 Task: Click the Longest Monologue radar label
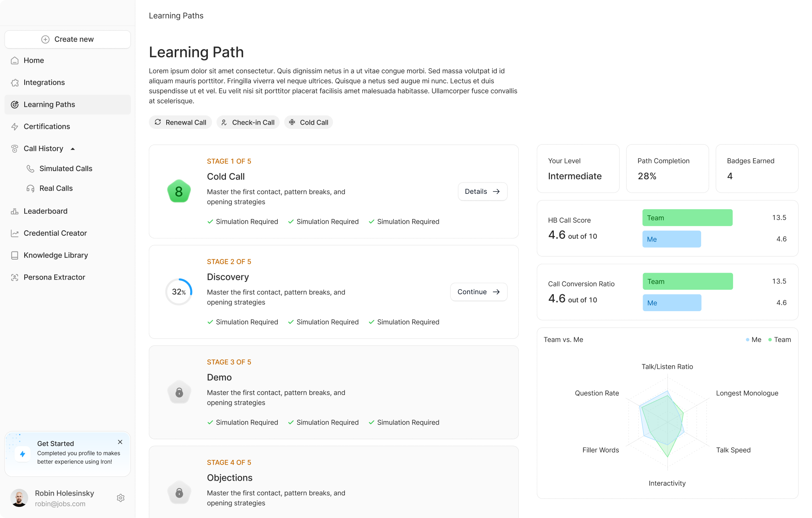[x=747, y=393]
